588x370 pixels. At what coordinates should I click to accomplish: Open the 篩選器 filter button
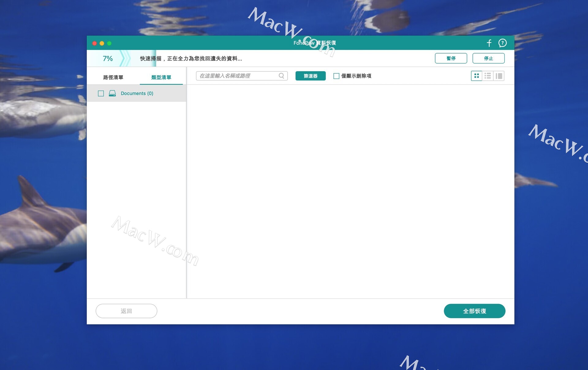point(311,76)
